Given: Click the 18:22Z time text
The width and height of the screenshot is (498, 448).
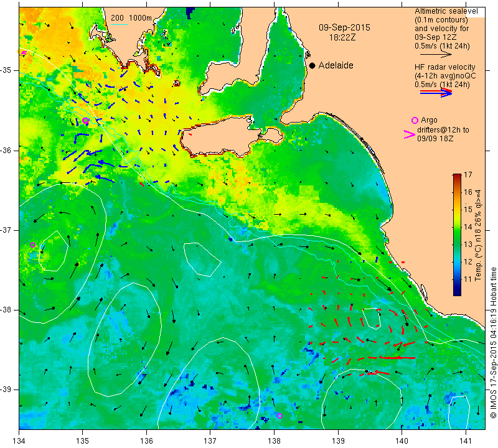Looking at the screenshot, I should click(x=342, y=37).
